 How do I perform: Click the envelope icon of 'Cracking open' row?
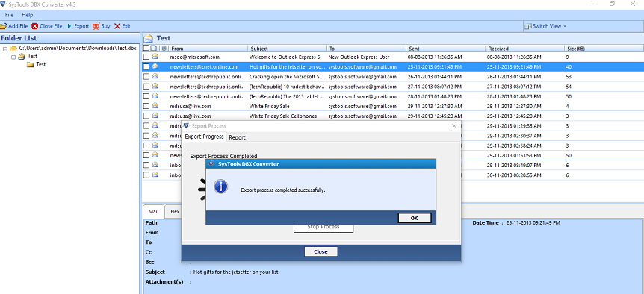(x=155, y=76)
